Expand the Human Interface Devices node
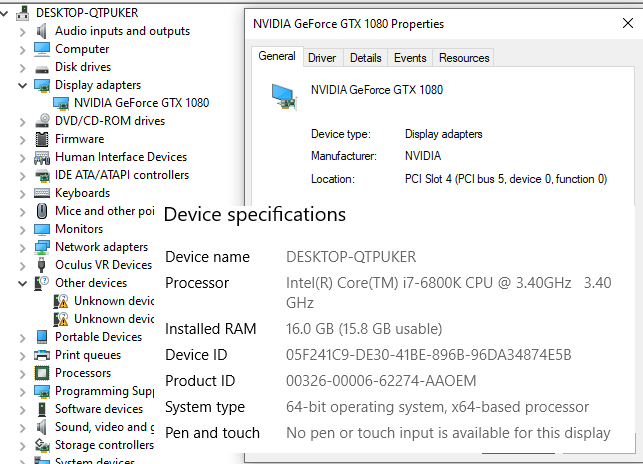The height and width of the screenshot is (464, 643). 23,158
